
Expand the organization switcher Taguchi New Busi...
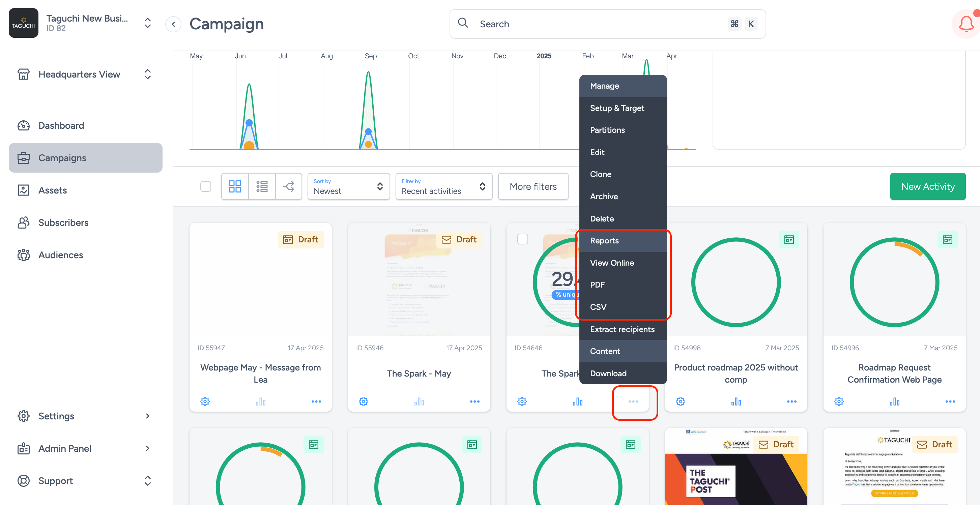pyautogui.click(x=148, y=23)
